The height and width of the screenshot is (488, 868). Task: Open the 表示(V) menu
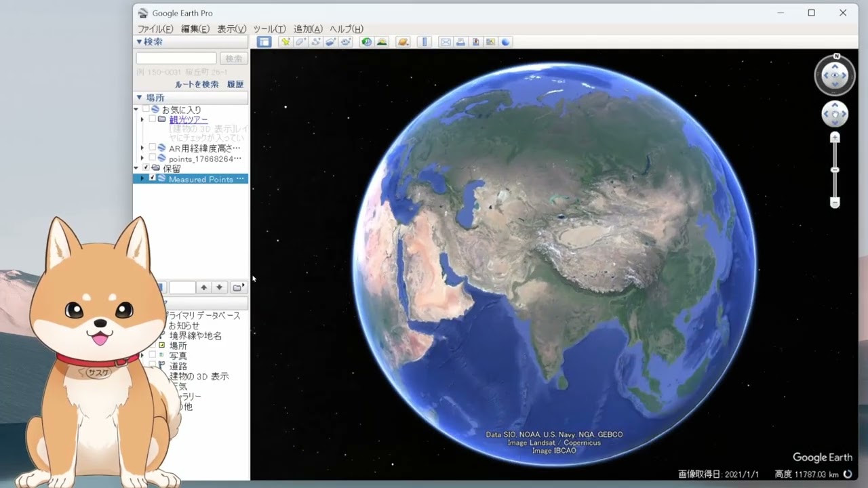(x=232, y=29)
